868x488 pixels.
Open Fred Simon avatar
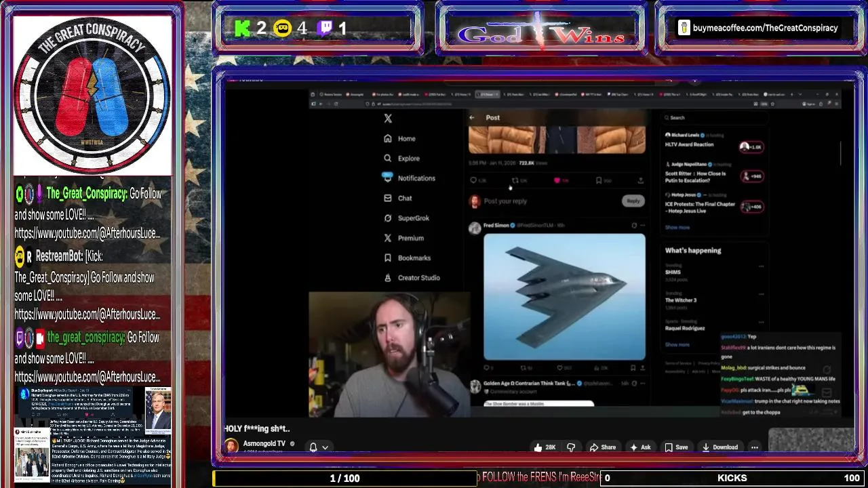(x=475, y=228)
